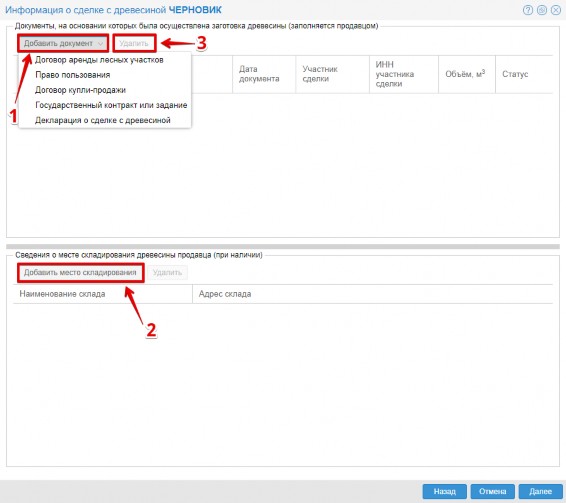
Task: Open help via the question mark icon
Action: pos(528,10)
